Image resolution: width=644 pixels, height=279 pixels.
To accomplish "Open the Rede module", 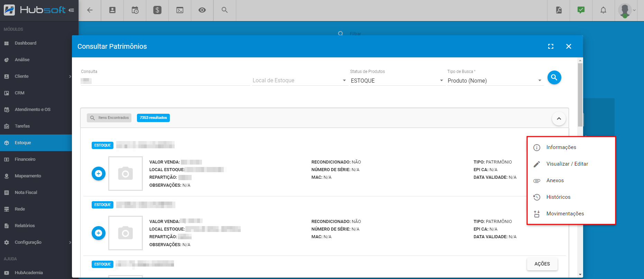I will (x=36, y=209).
